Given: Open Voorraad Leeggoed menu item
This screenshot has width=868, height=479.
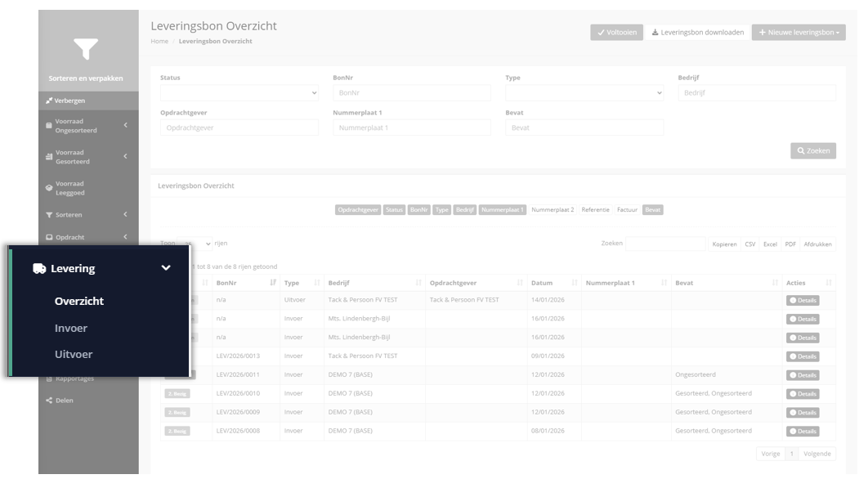Looking at the screenshot, I should (88, 188).
